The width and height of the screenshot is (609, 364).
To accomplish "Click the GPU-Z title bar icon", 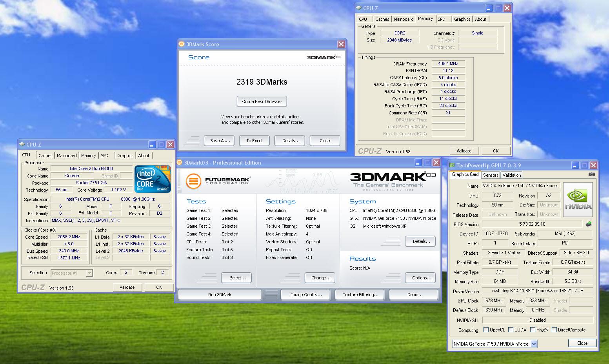I will 452,165.
